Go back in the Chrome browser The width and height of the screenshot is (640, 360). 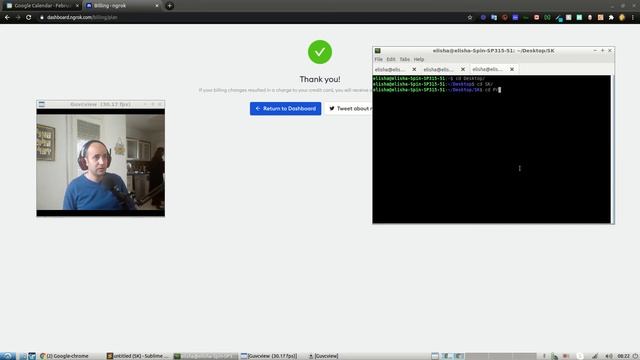pos(7,17)
